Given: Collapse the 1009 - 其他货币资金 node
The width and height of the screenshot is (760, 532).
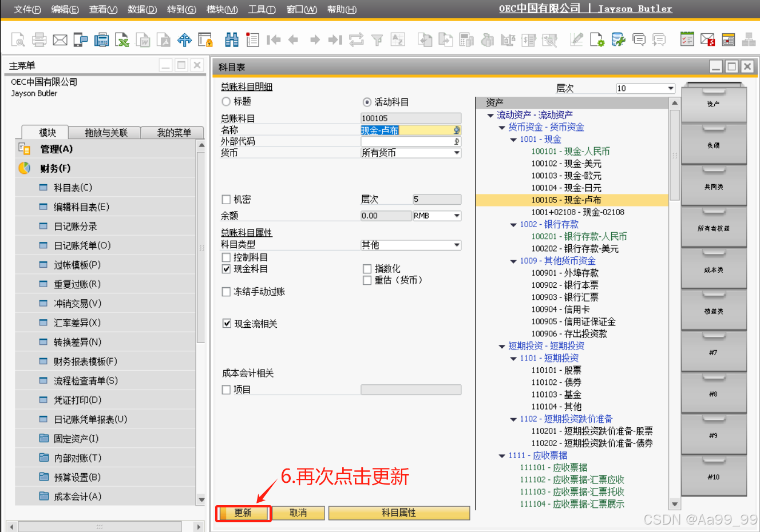Looking at the screenshot, I should click(x=513, y=261).
